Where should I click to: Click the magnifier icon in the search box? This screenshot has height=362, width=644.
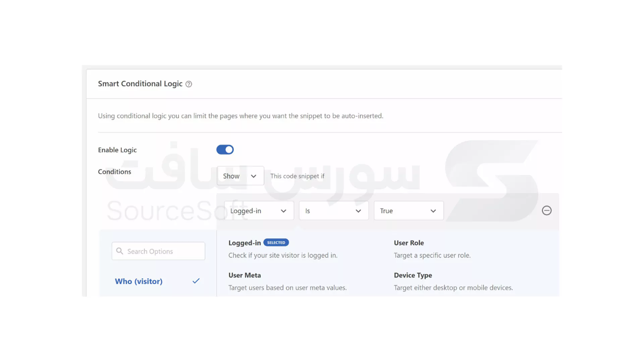coord(120,251)
